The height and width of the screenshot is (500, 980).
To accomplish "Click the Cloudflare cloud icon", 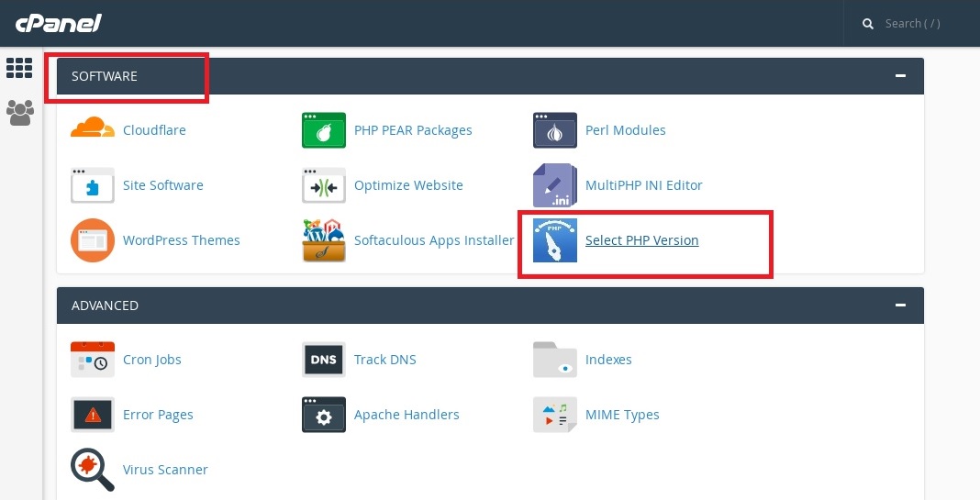I will pyautogui.click(x=93, y=127).
